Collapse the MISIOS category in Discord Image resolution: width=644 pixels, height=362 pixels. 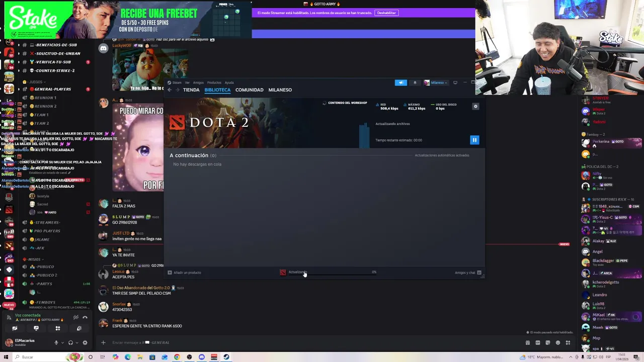pos(32,259)
